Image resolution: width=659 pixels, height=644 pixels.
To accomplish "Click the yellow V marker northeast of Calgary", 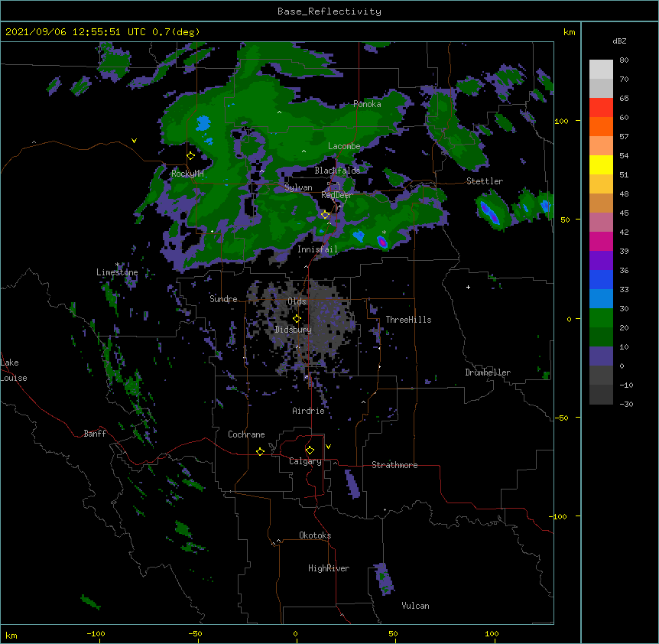I will pyautogui.click(x=328, y=447).
